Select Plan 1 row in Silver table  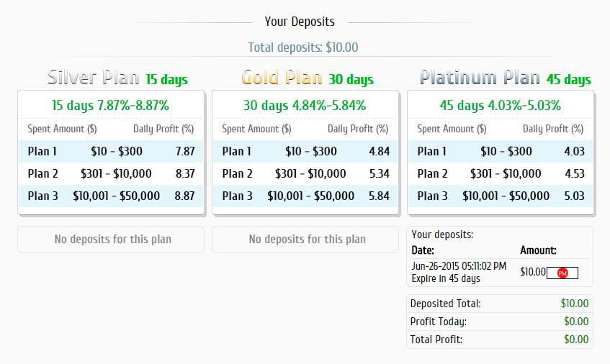(x=111, y=152)
